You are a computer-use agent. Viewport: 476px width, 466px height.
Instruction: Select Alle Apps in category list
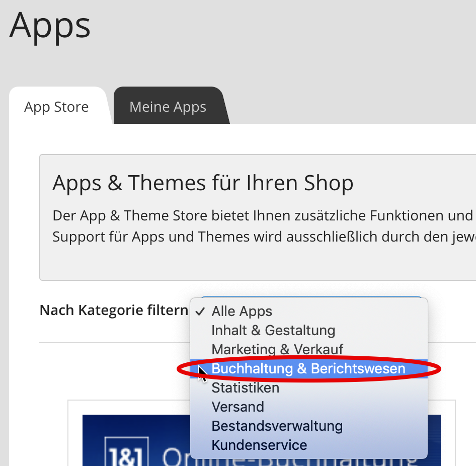(309, 311)
